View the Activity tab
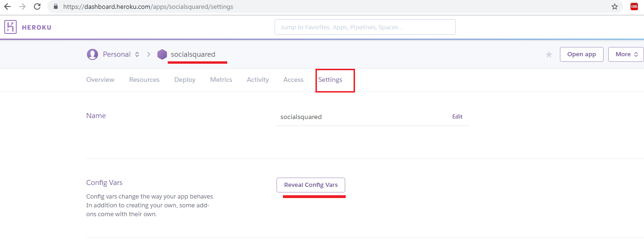644x245 pixels. (x=258, y=80)
